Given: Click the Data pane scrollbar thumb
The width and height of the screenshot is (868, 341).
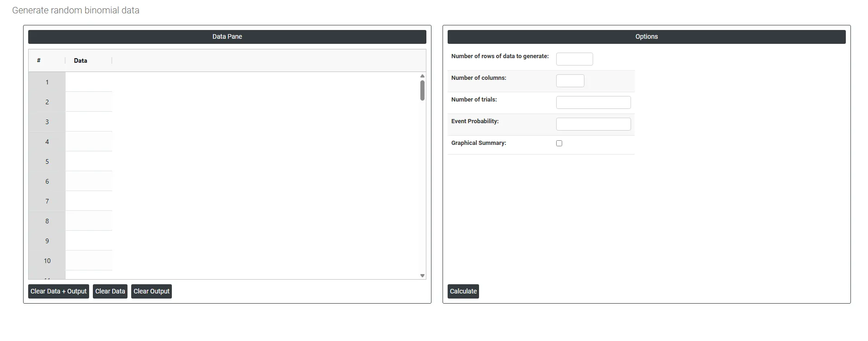Looking at the screenshot, I should [x=422, y=90].
